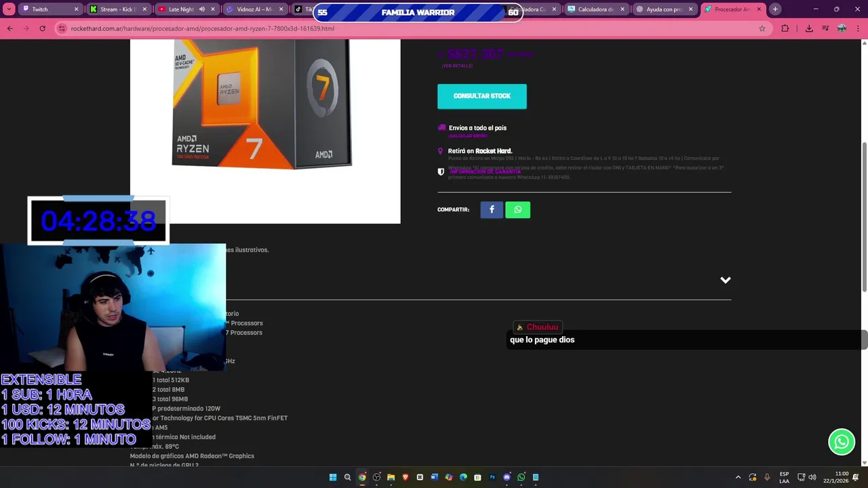
Task: Close the Twitch tab
Action: click(x=76, y=9)
